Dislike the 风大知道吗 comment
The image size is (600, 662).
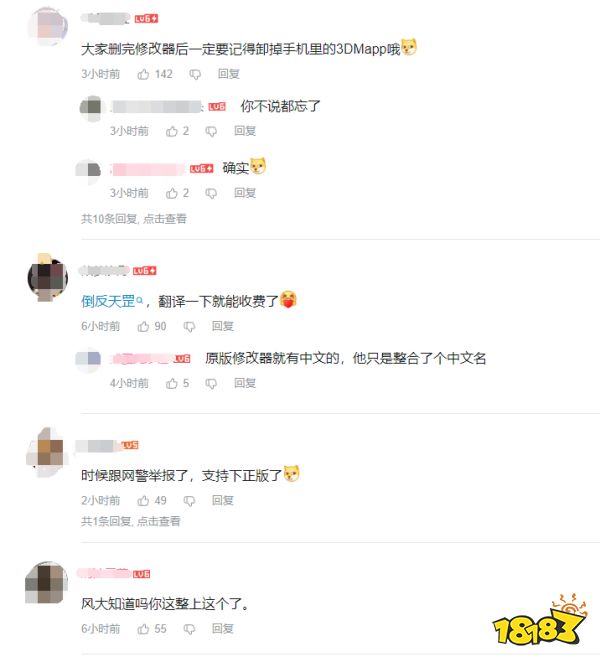189,629
